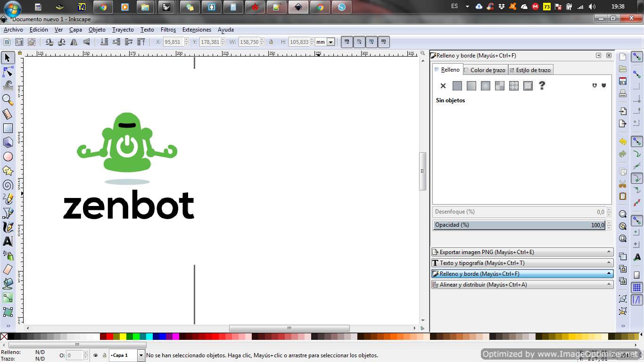Click the Cut scissors icon
The image size is (644, 362).
click(623, 184)
